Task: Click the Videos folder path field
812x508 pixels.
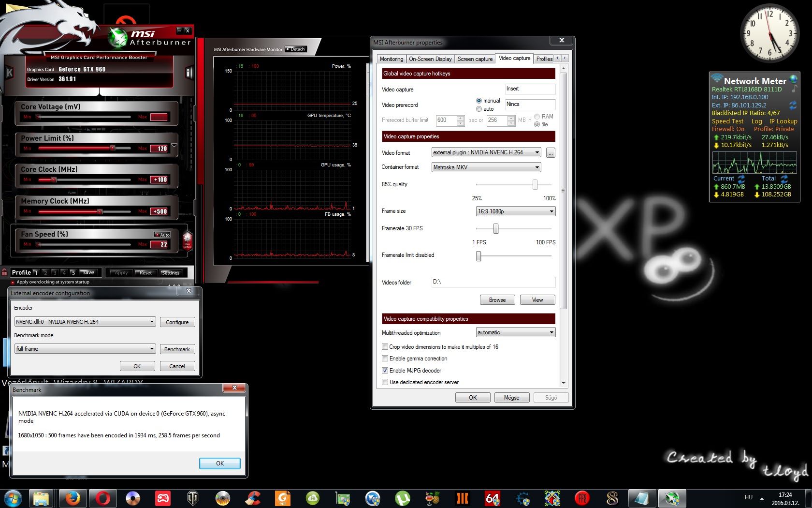Action: pyautogui.click(x=493, y=282)
